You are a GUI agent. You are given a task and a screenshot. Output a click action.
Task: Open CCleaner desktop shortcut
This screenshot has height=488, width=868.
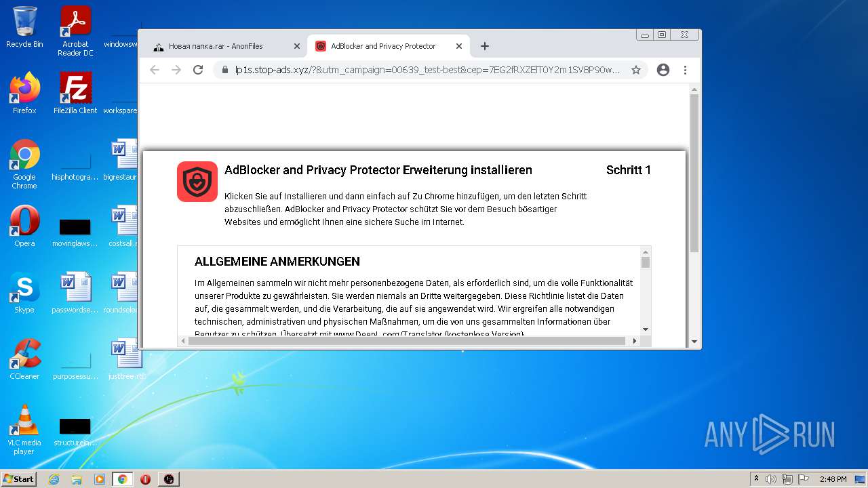tap(24, 359)
